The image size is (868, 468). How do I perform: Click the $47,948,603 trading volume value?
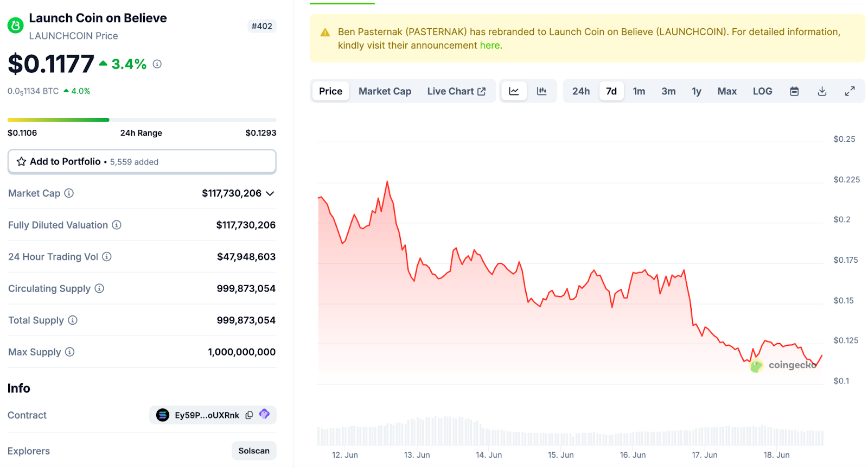[246, 257]
